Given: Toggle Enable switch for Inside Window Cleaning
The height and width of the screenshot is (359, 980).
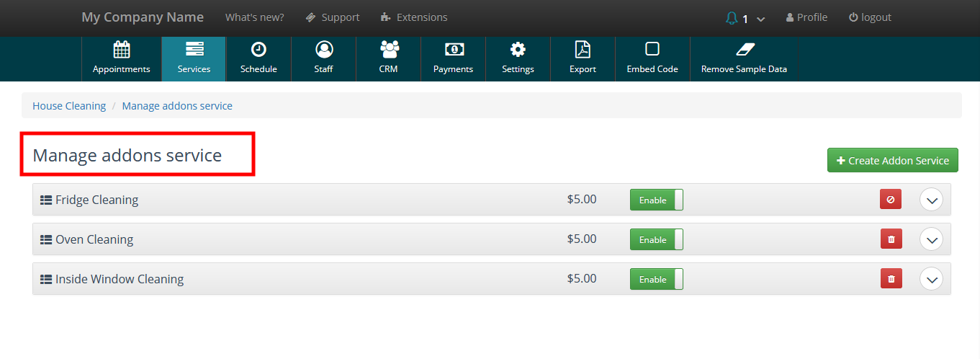Looking at the screenshot, I should pyautogui.click(x=656, y=279).
